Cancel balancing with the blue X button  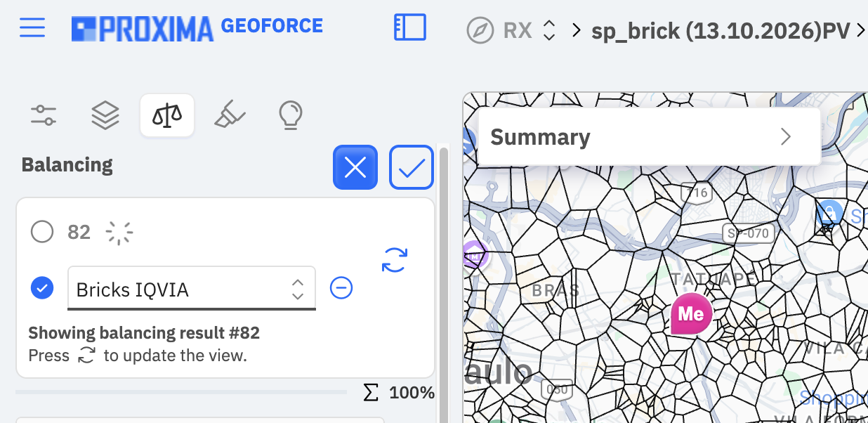[x=355, y=167]
